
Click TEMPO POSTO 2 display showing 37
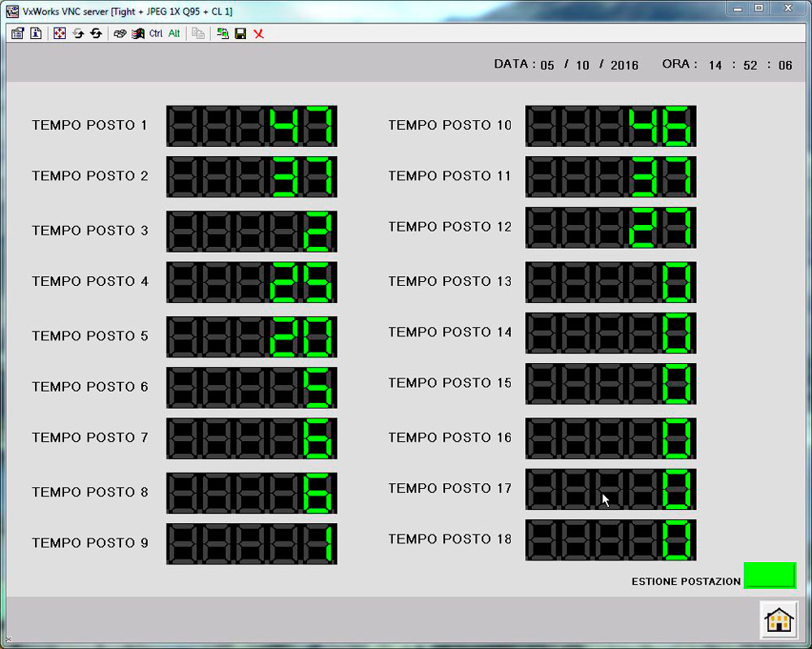pyautogui.click(x=252, y=176)
